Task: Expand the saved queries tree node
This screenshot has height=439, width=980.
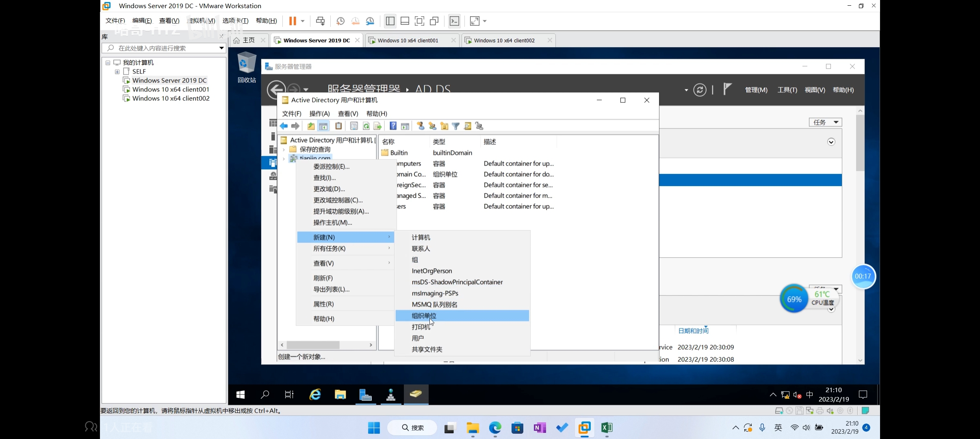Action: 284,150
